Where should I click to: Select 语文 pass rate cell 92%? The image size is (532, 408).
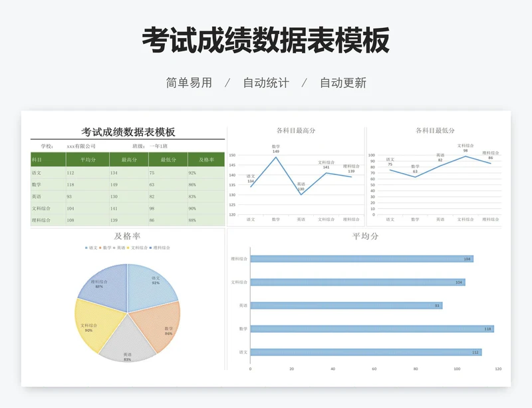[206, 173]
